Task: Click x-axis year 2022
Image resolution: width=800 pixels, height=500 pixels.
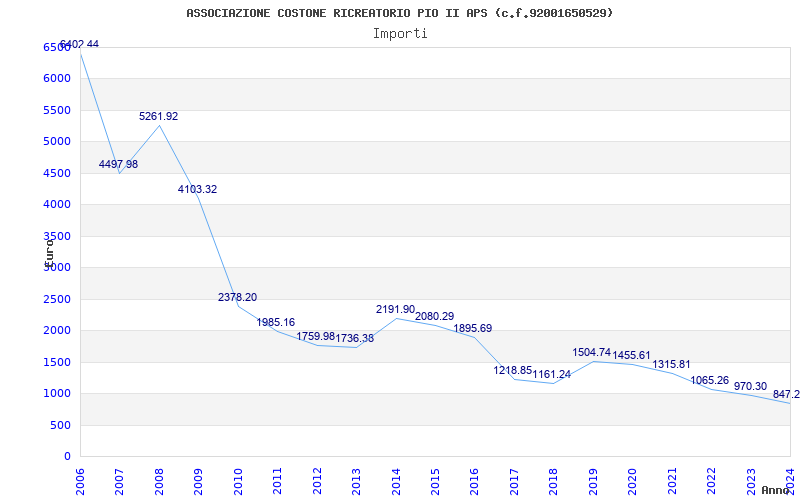Action: (x=711, y=481)
